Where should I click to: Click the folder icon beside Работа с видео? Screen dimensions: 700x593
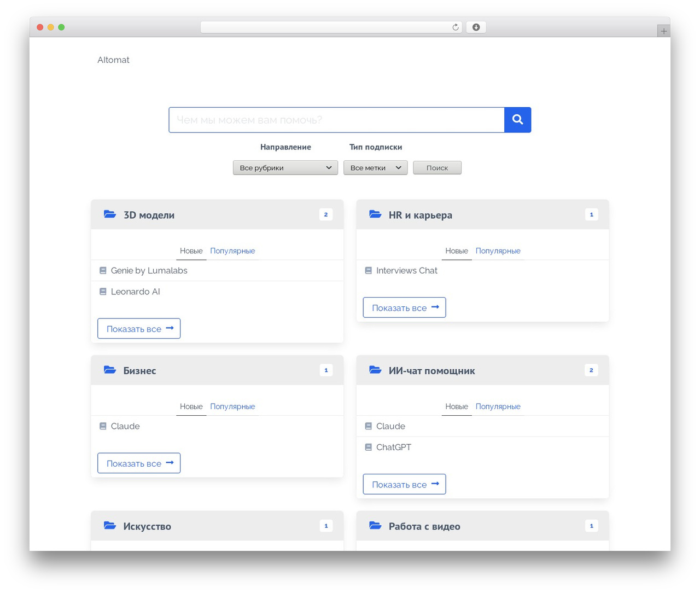(375, 526)
